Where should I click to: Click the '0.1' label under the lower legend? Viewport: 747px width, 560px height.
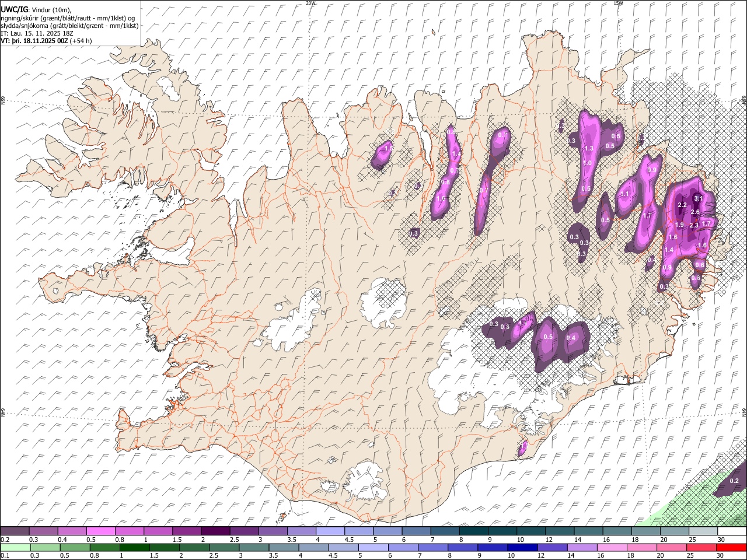[4, 556]
